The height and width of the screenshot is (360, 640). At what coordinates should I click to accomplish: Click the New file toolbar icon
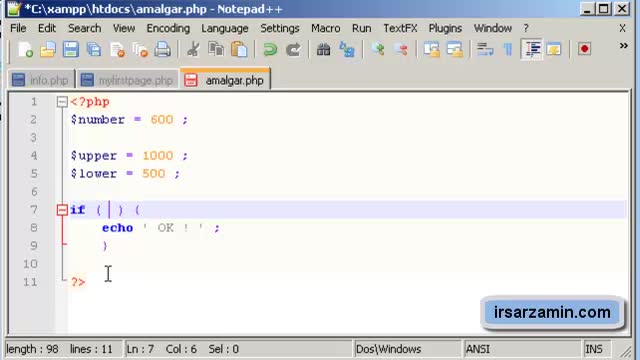point(25,49)
